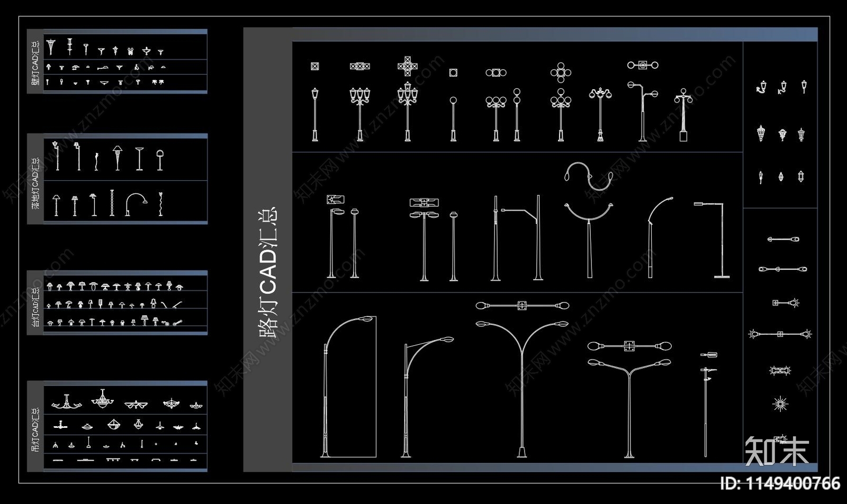The height and width of the screenshot is (504, 847).
Task: Select the large arc streetlight in rectangular frame
Action: [349, 387]
